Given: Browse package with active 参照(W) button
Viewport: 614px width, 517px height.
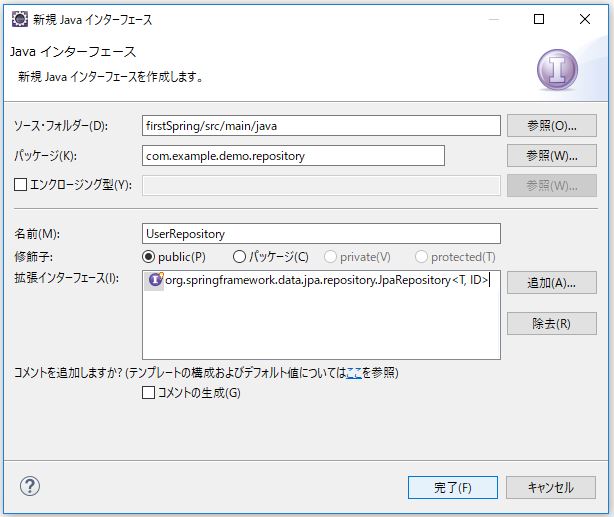Looking at the screenshot, I should click(x=552, y=155).
